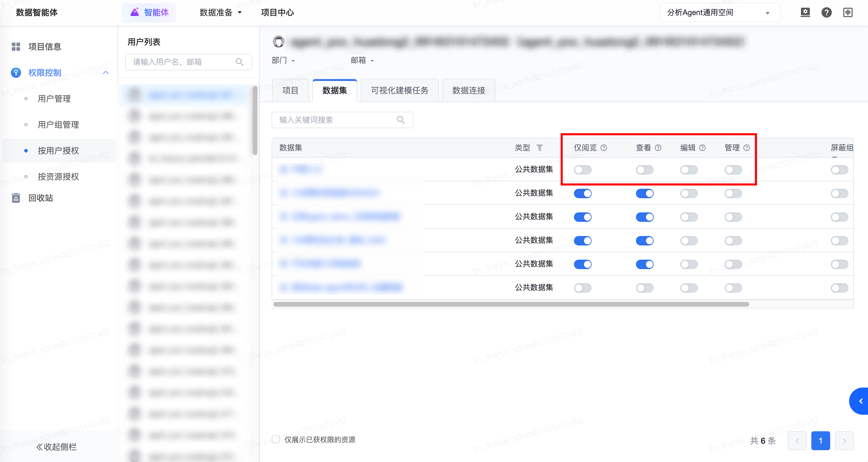Collapse sidebar with 收起侧栏
Screen dimensions: 868x462
coord(57,447)
